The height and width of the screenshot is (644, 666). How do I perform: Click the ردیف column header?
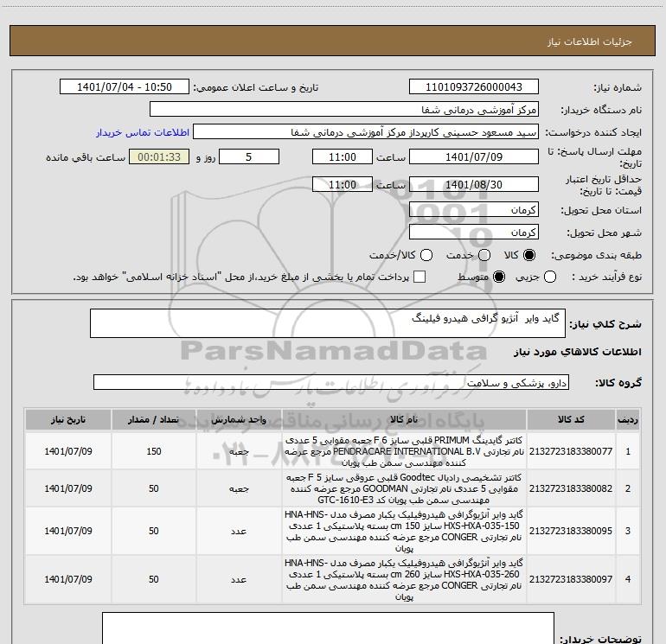click(627, 419)
